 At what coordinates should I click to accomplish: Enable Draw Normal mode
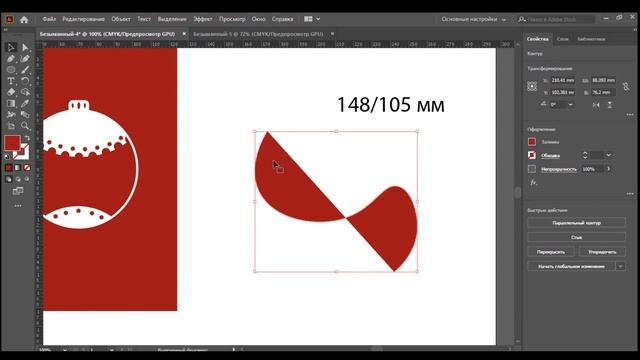tap(9, 179)
